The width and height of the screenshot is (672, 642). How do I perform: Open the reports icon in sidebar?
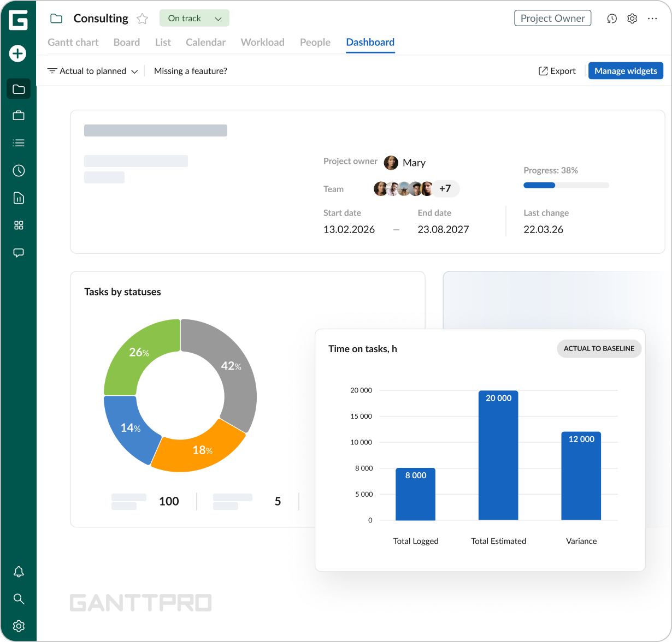[19, 198]
